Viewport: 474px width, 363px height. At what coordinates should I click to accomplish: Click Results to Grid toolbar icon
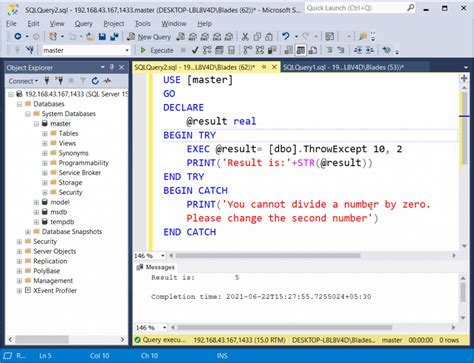tap(300, 50)
